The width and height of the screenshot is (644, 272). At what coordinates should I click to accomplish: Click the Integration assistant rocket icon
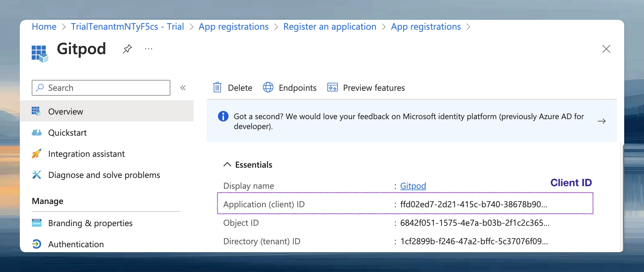coord(36,153)
